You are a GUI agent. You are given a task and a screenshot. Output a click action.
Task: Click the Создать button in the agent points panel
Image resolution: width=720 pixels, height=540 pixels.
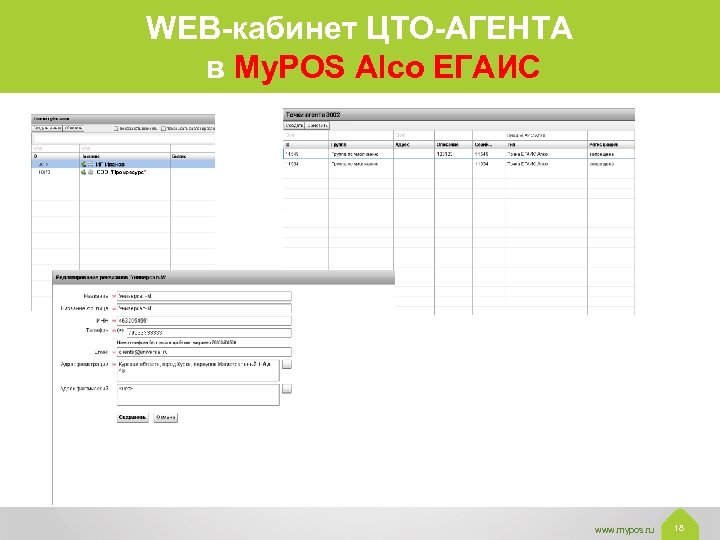point(294,125)
